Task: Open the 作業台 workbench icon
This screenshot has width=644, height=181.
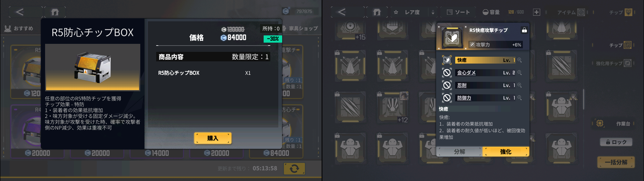Action: [x=599, y=123]
